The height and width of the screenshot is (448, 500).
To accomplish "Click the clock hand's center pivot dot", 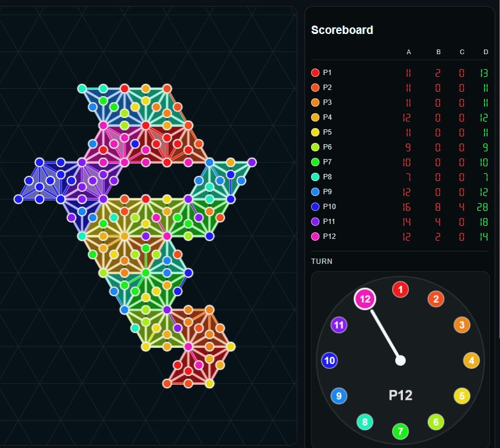I will point(400,360).
